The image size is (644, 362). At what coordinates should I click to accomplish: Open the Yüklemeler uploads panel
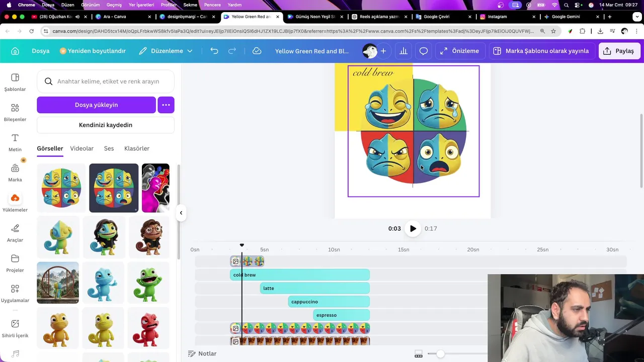pyautogui.click(x=15, y=203)
